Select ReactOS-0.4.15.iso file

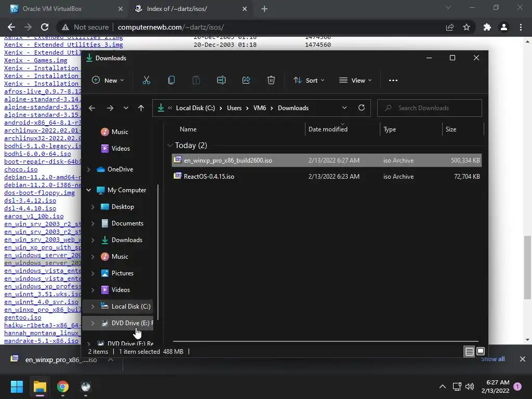(x=326, y=177)
